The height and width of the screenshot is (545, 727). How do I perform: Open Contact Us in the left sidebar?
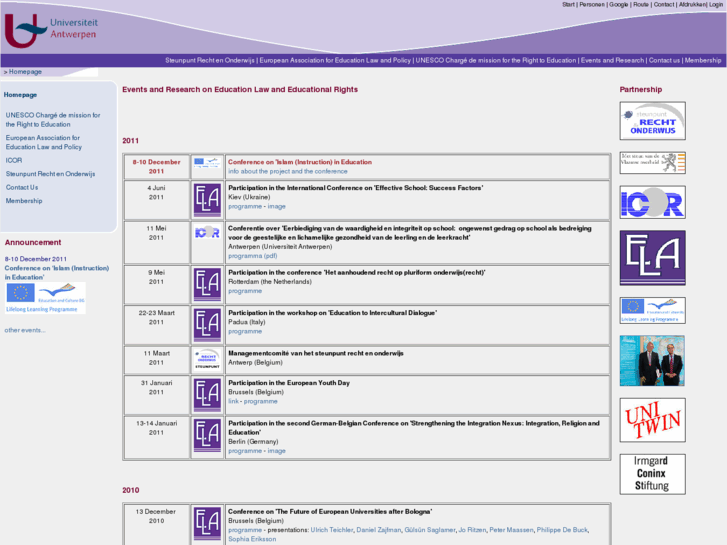click(x=22, y=187)
